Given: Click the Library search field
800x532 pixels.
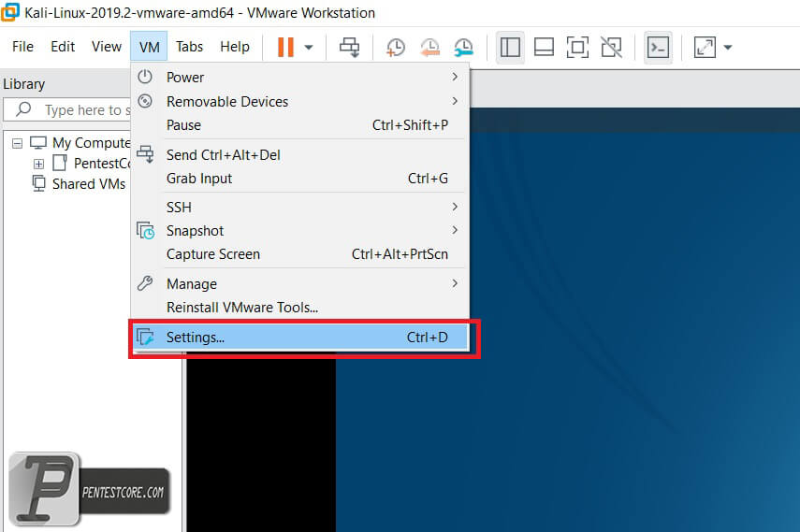Looking at the screenshot, I should [68, 109].
